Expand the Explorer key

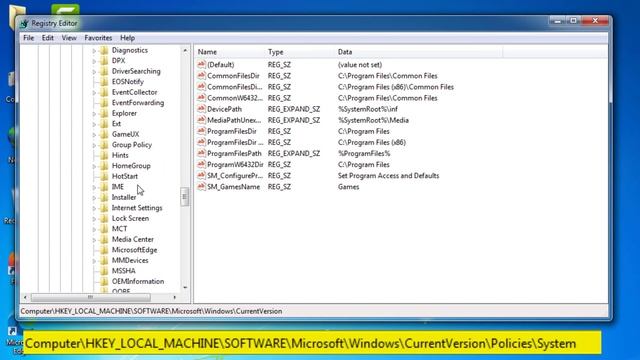[94, 114]
